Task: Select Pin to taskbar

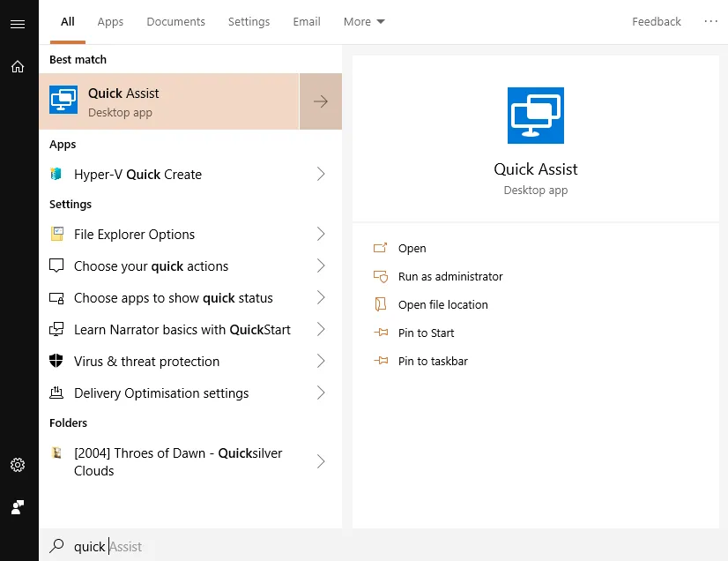Action: (x=433, y=361)
